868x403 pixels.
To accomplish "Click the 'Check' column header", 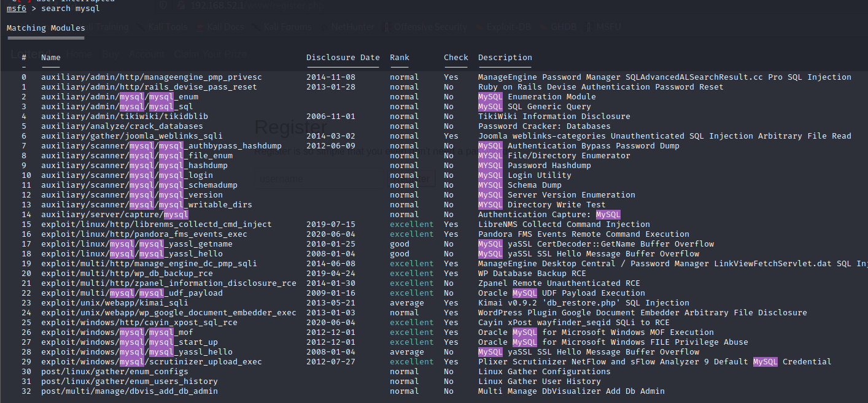I will 456,58.
